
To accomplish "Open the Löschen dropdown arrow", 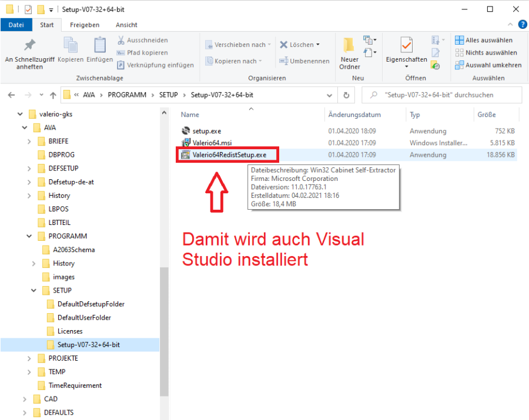I will (x=318, y=45).
